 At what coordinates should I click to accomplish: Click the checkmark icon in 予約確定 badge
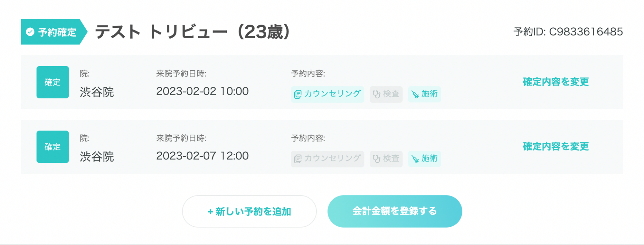coord(30,32)
